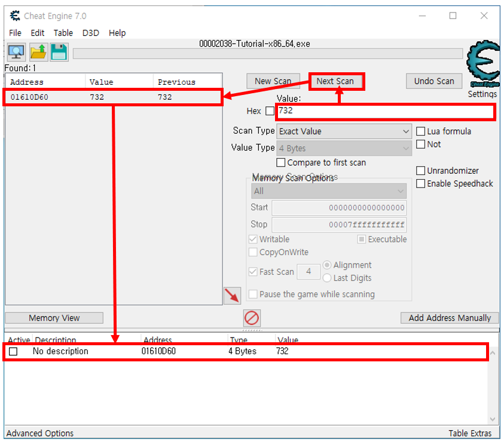Open the File menu
This screenshot has width=504, height=442.
pyautogui.click(x=15, y=33)
